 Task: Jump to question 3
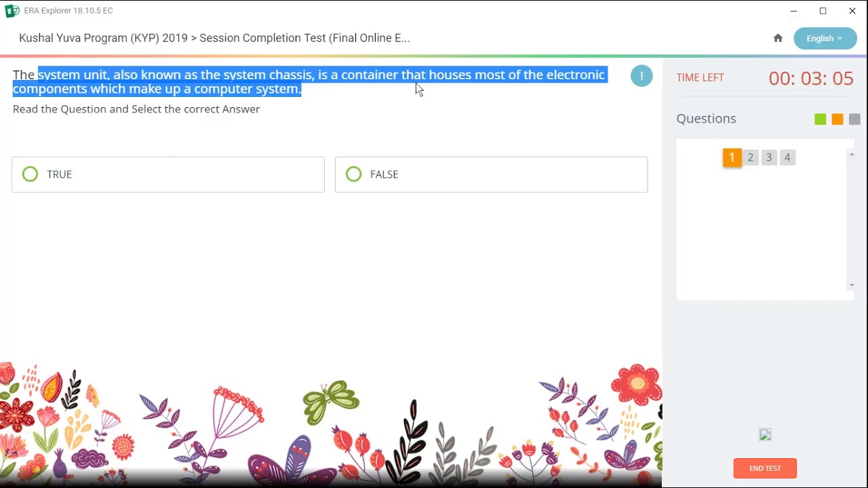click(x=768, y=157)
